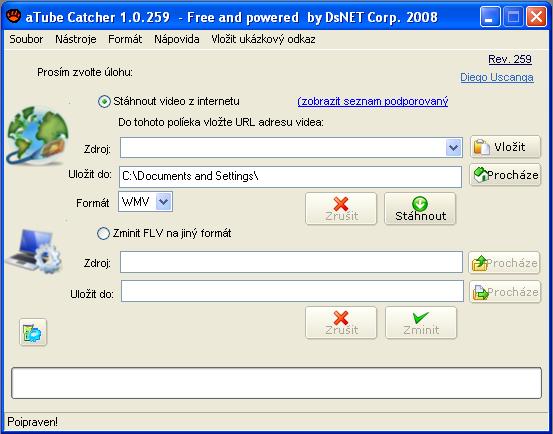Click the Vložit paste button

click(505, 147)
